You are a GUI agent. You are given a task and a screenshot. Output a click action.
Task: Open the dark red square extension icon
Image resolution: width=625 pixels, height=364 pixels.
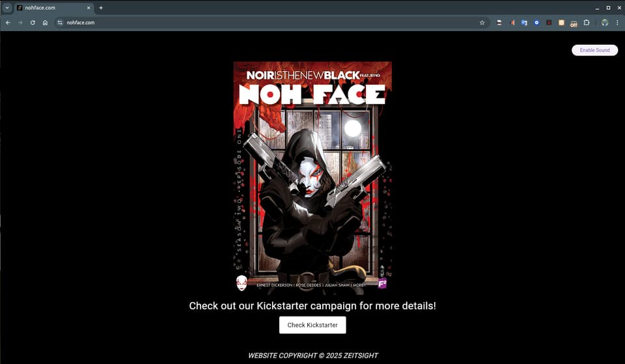549,23
